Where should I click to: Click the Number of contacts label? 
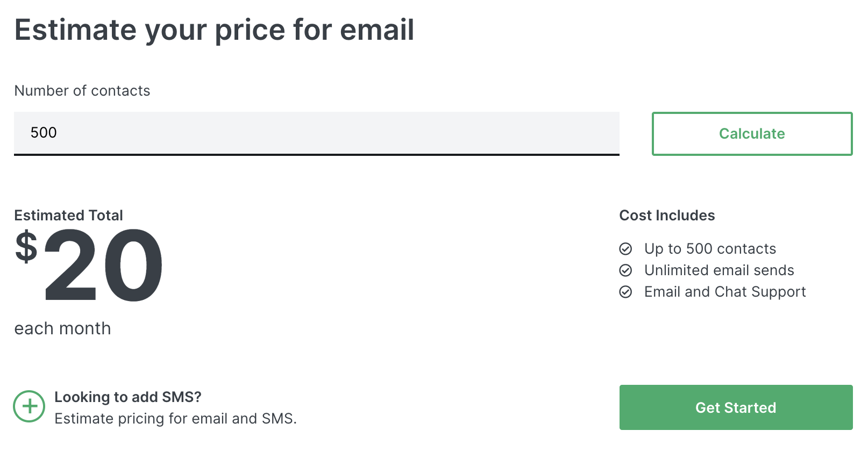(x=82, y=91)
